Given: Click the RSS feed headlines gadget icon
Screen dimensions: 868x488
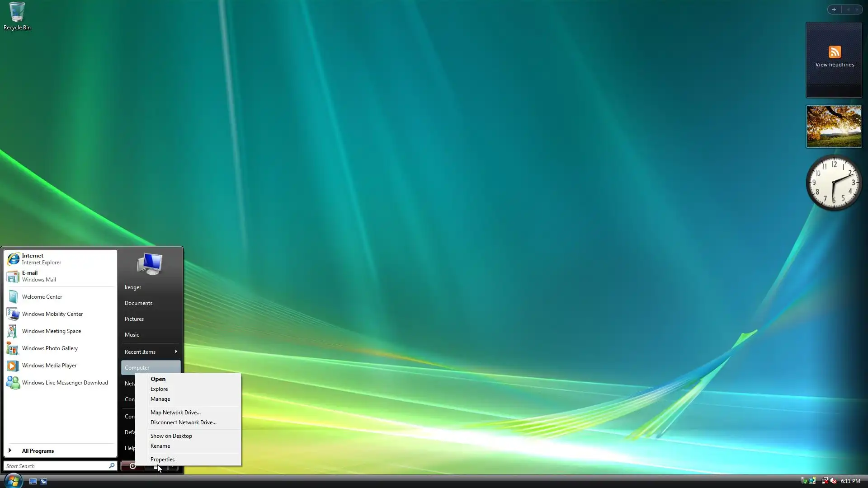Looking at the screenshot, I should (835, 52).
